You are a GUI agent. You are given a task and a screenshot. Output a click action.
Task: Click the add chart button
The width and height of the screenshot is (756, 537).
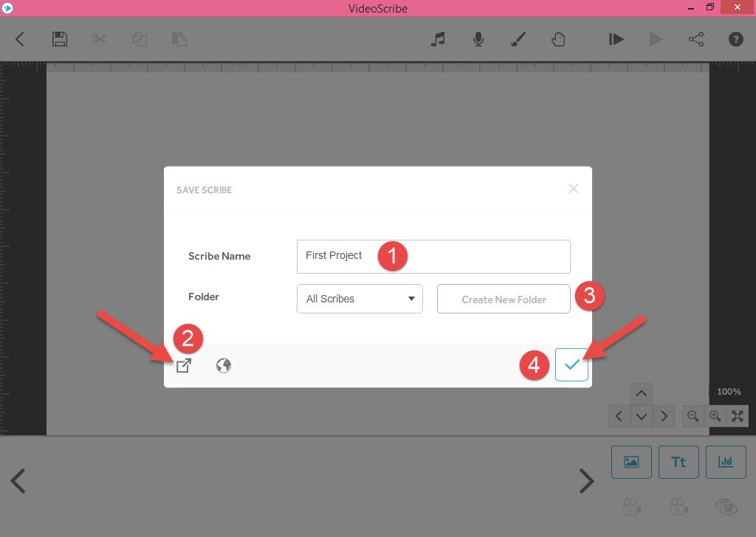pos(726,462)
